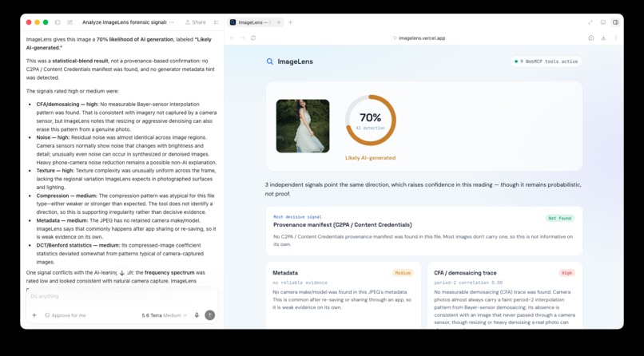This screenshot has height=356, width=644.
Task: Click the Not found status badge
Action: [560, 218]
